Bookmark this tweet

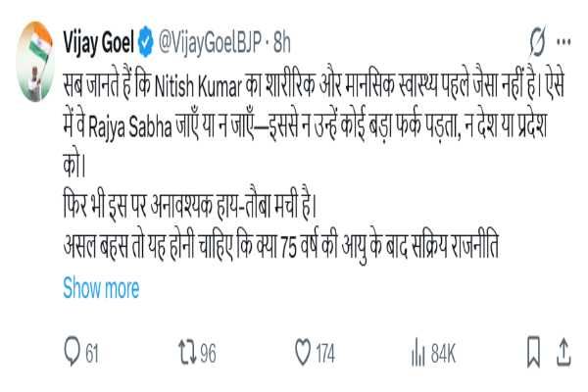tap(534, 353)
